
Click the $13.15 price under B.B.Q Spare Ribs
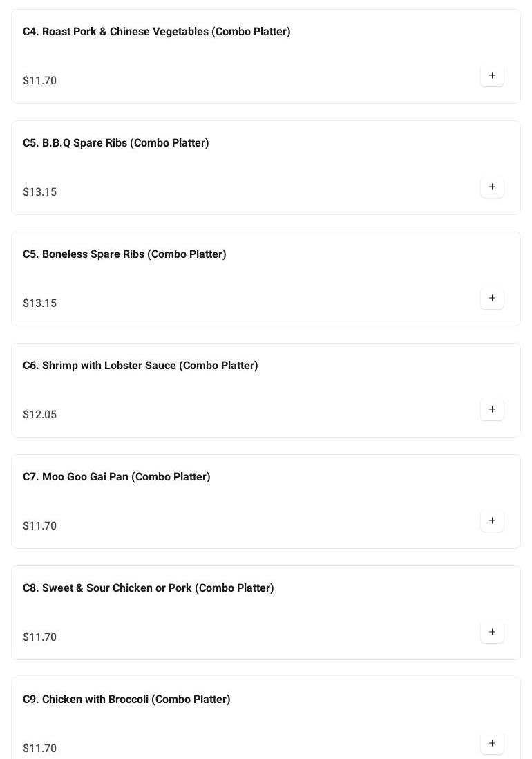(x=39, y=192)
